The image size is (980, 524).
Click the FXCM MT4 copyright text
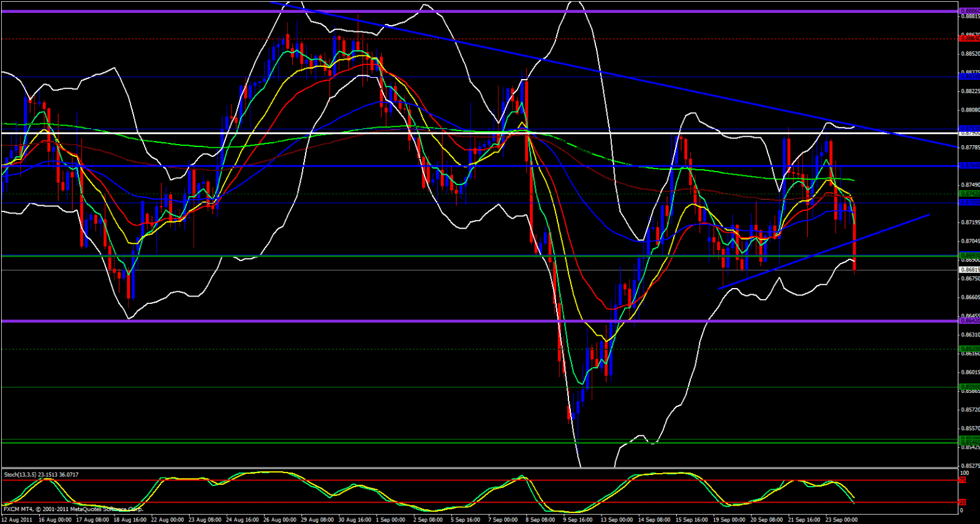tap(72, 509)
